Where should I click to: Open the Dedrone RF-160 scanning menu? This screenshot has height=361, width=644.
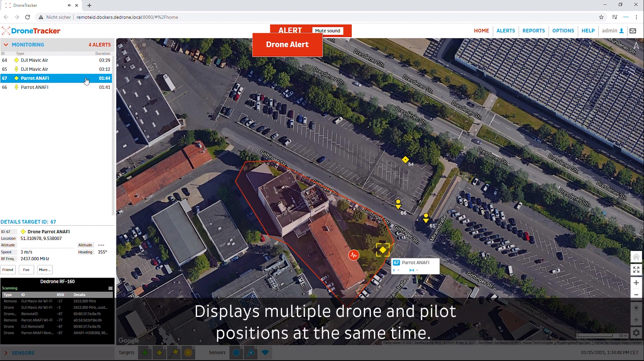point(110,288)
